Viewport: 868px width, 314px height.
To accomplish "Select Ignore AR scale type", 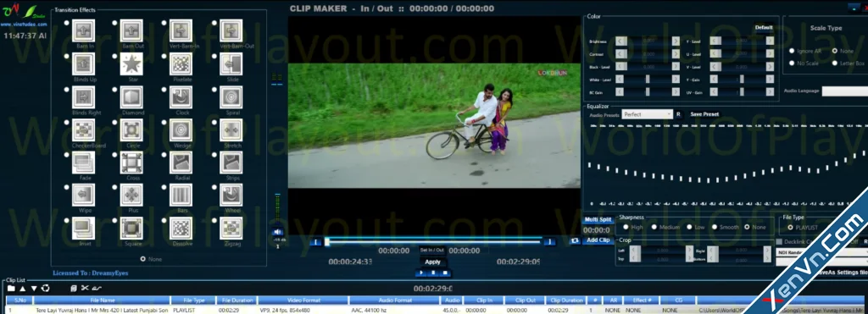I will pos(792,51).
